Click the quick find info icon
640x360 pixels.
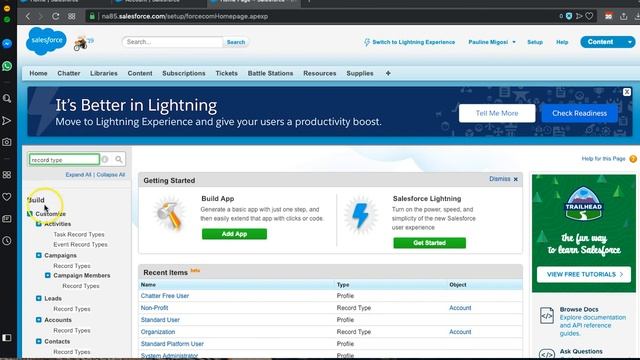point(105,160)
